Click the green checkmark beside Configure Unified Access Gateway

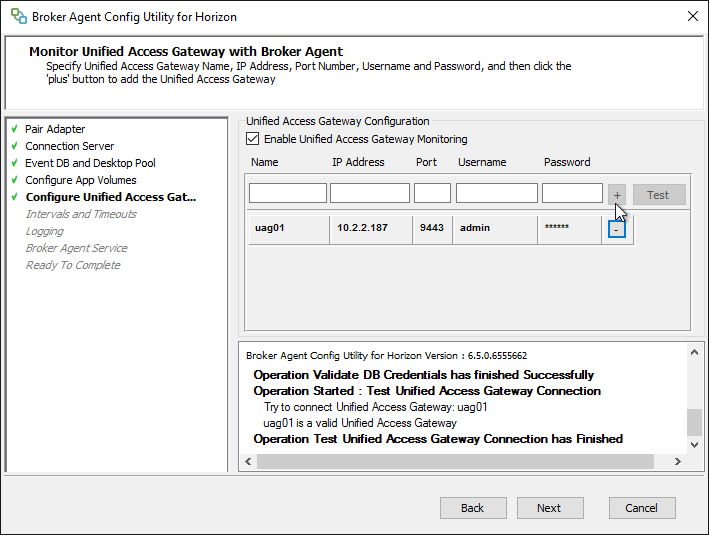[14, 197]
